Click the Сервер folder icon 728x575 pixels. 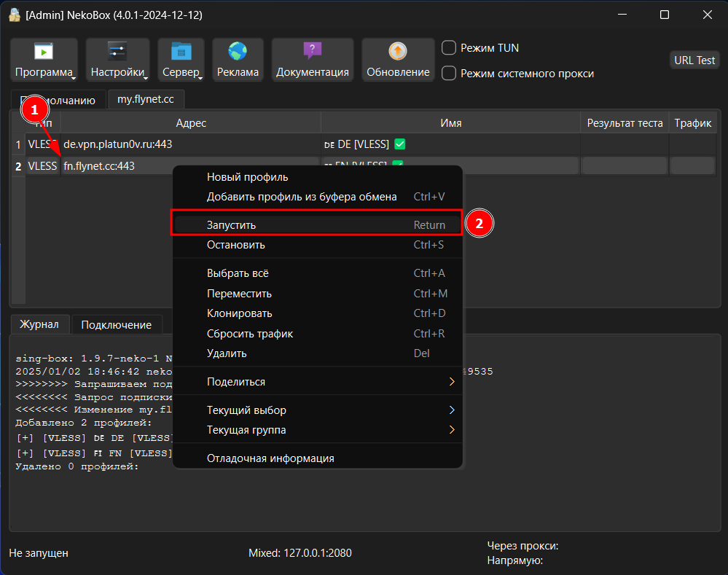181,52
